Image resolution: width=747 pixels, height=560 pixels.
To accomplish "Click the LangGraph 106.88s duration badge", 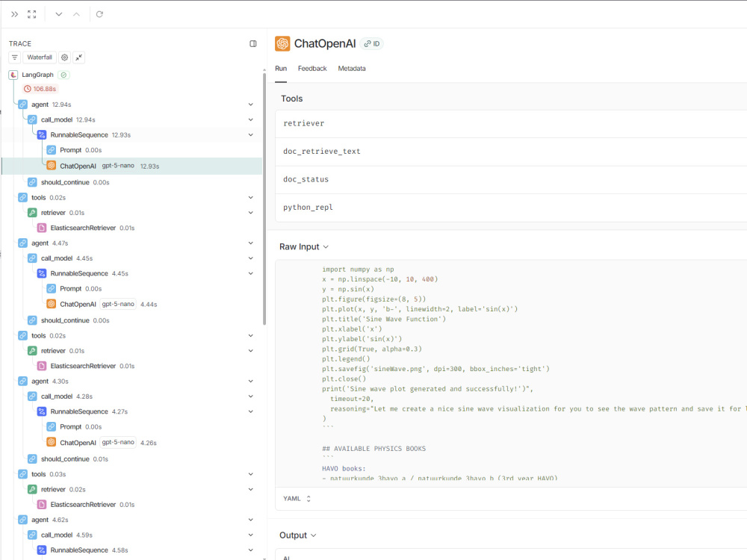I will click(x=40, y=89).
